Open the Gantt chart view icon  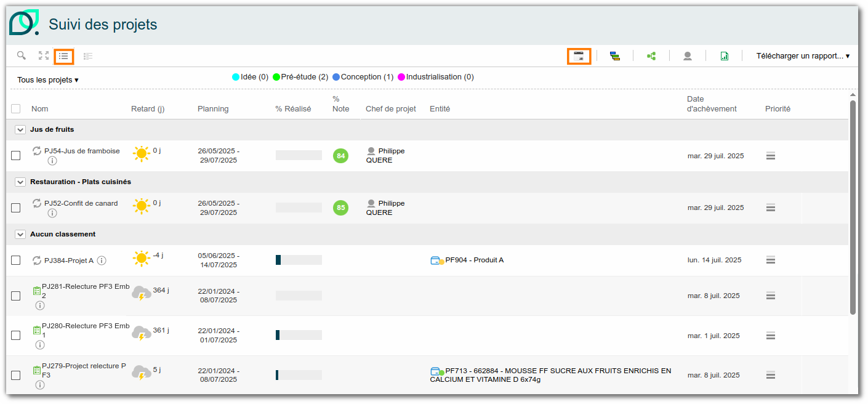pos(615,56)
